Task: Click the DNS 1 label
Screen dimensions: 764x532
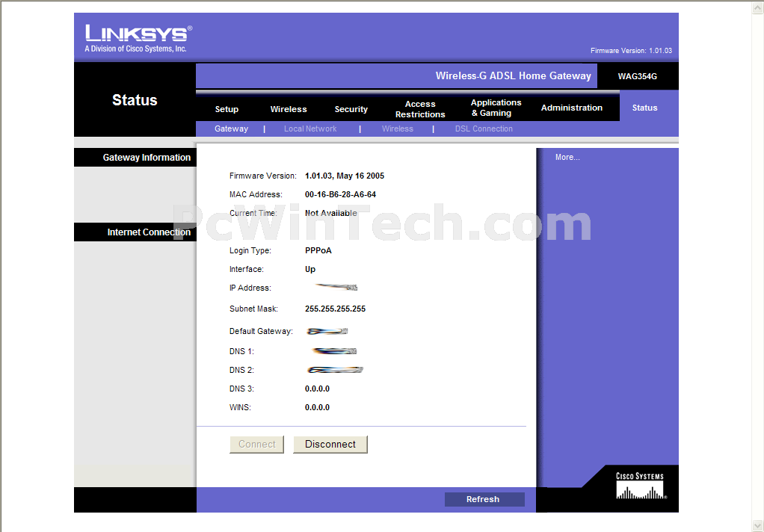Action: 241,351
